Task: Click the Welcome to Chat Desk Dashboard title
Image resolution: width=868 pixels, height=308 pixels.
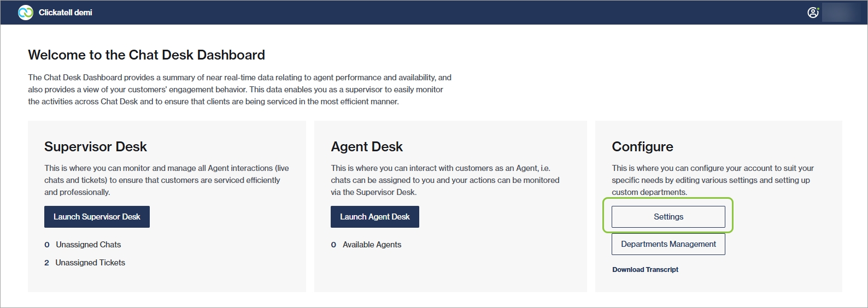Action: point(146,55)
